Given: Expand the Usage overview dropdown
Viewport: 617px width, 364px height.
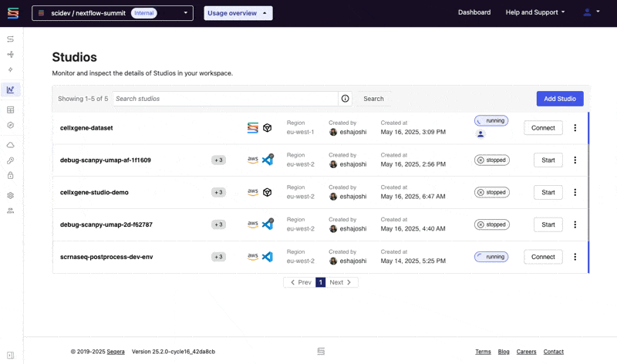Looking at the screenshot, I should [x=238, y=13].
